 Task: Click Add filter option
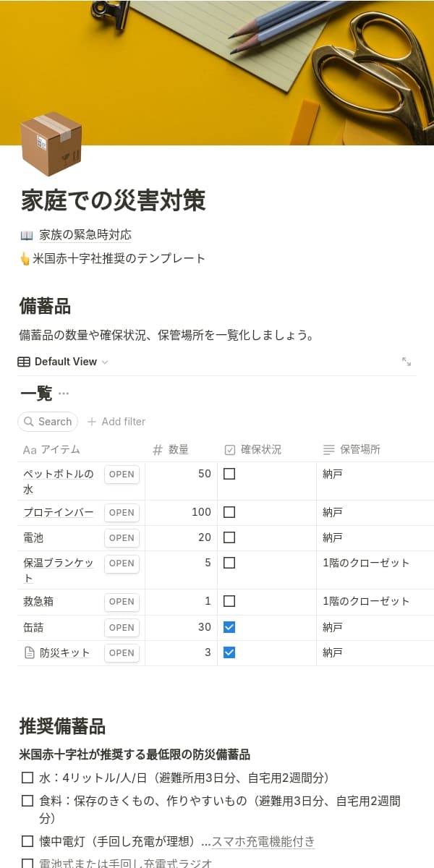point(116,422)
